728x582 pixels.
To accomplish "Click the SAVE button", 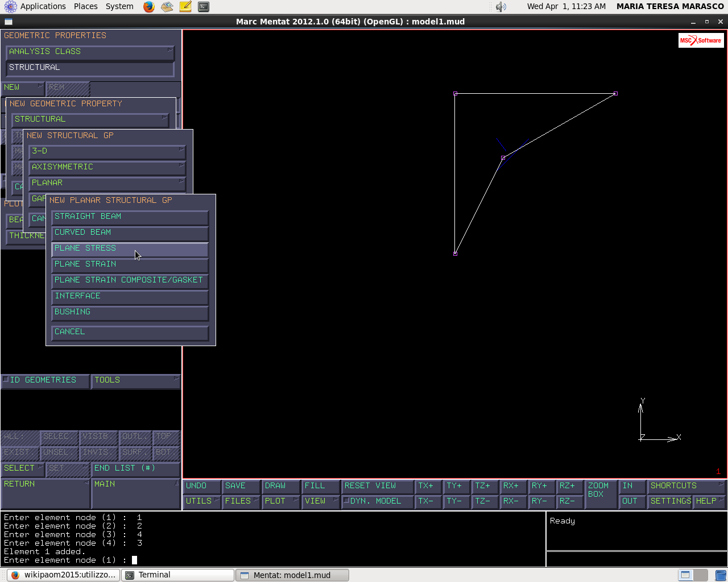I will click(x=242, y=486).
